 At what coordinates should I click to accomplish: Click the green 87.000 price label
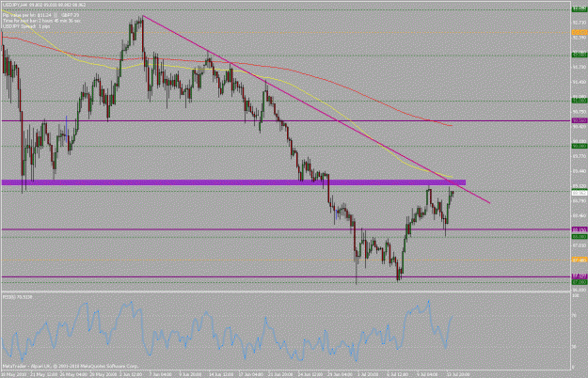[580, 282]
